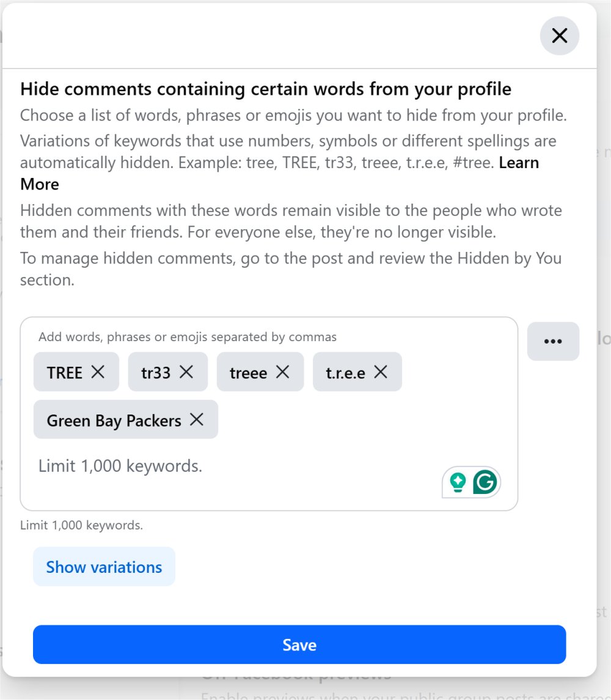Remove the t.r.e.e keyword chip
Screen dimensions: 611x700
[381, 372]
